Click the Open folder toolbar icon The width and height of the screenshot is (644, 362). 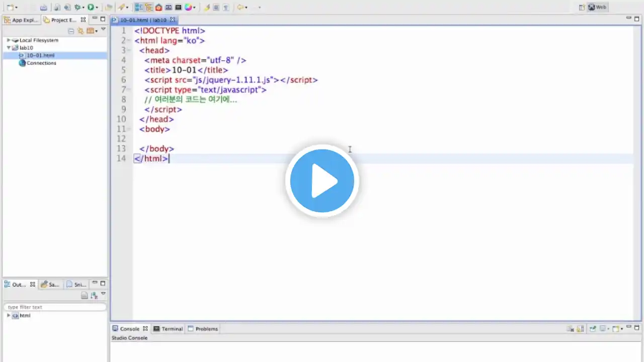(108, 8)
